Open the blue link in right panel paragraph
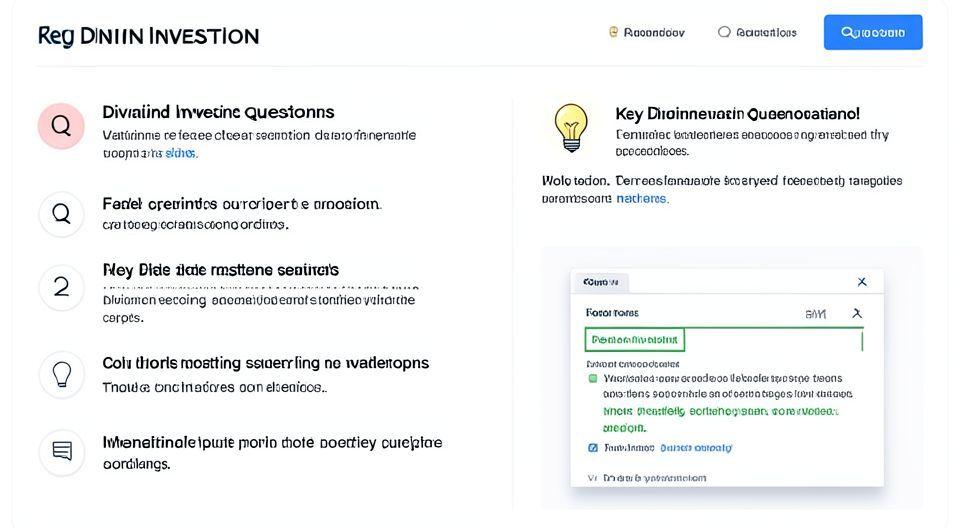The width and height of the screenshot is (960, 528). point(642,199)
